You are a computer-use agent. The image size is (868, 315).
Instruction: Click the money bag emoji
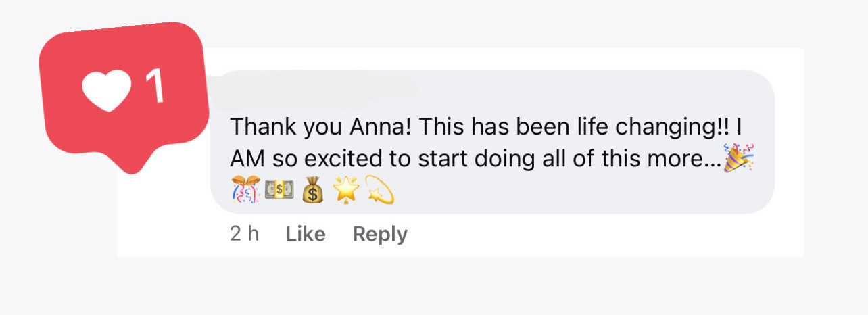(x=312, y=191)
